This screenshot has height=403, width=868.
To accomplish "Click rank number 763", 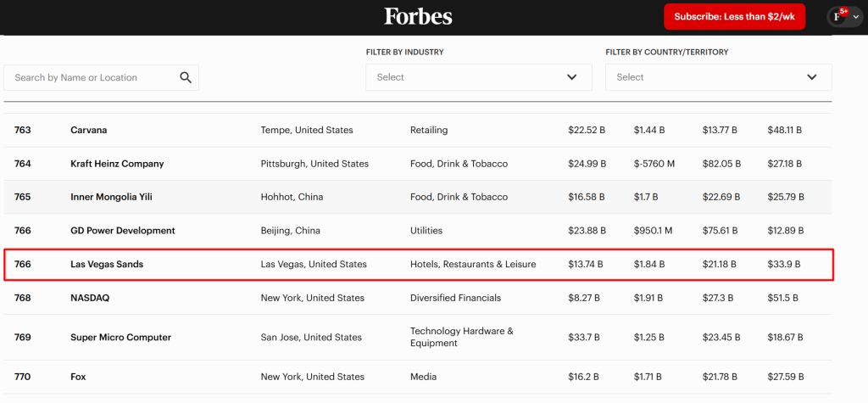I will pos(23,131).
